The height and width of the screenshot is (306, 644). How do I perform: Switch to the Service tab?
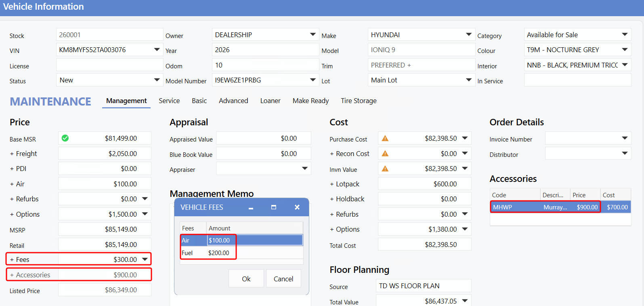pos(169,101)
